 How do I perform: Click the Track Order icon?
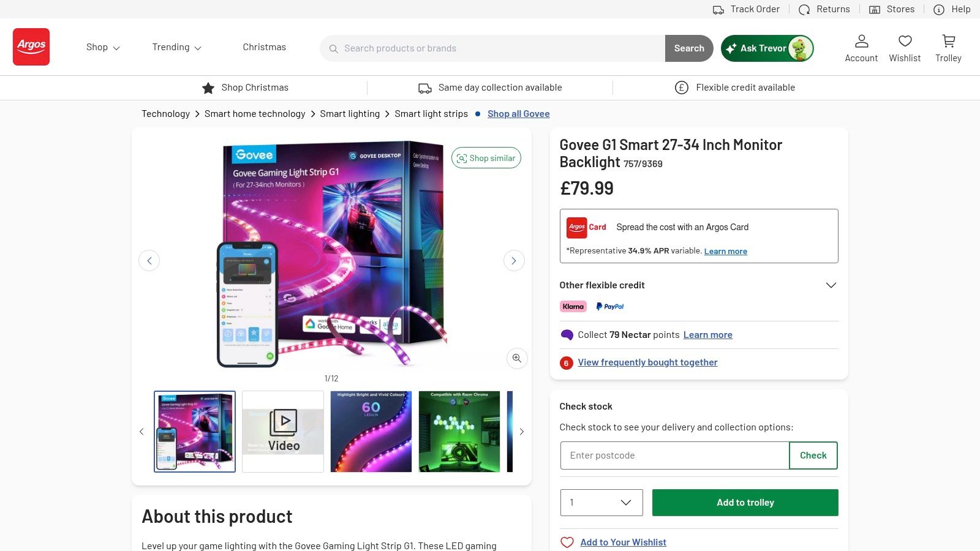[x=718, y=9]
